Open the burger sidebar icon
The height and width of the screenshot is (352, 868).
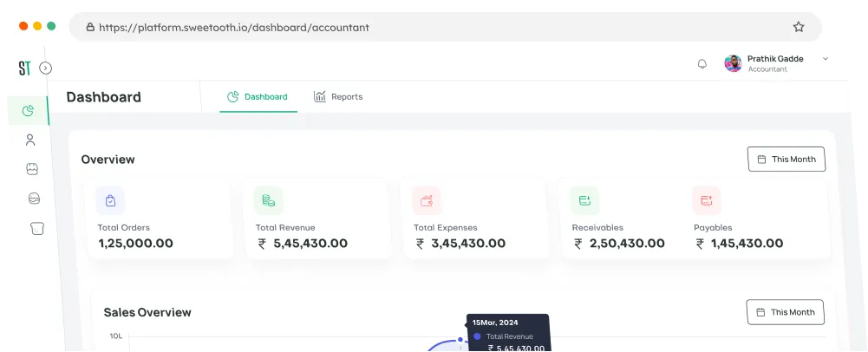[x=34, y=199]
